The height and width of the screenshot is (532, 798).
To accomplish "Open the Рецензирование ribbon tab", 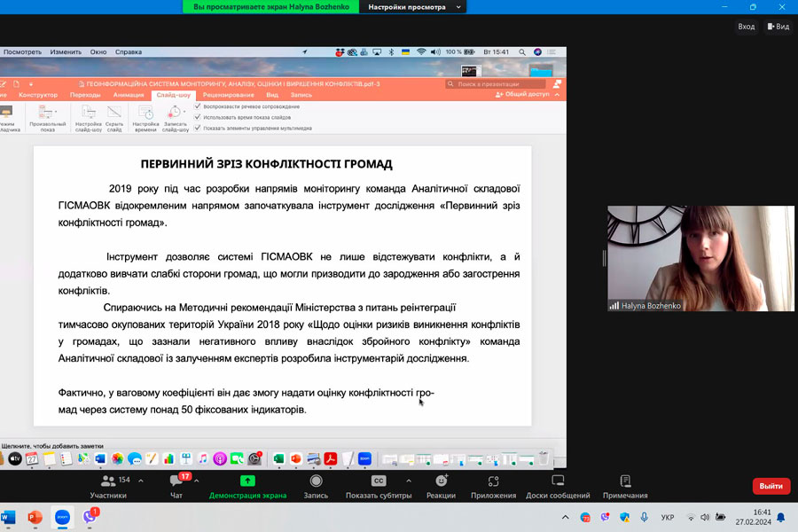I will click(228, 95).
